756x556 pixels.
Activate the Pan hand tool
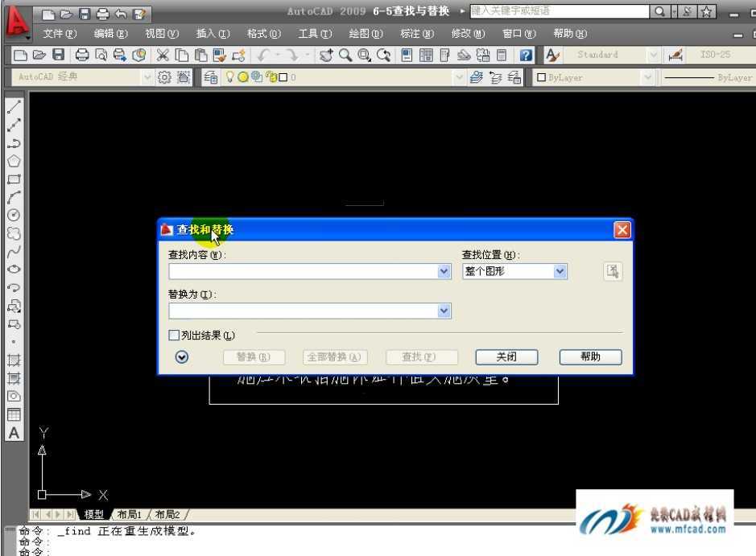tap(326, 55)
